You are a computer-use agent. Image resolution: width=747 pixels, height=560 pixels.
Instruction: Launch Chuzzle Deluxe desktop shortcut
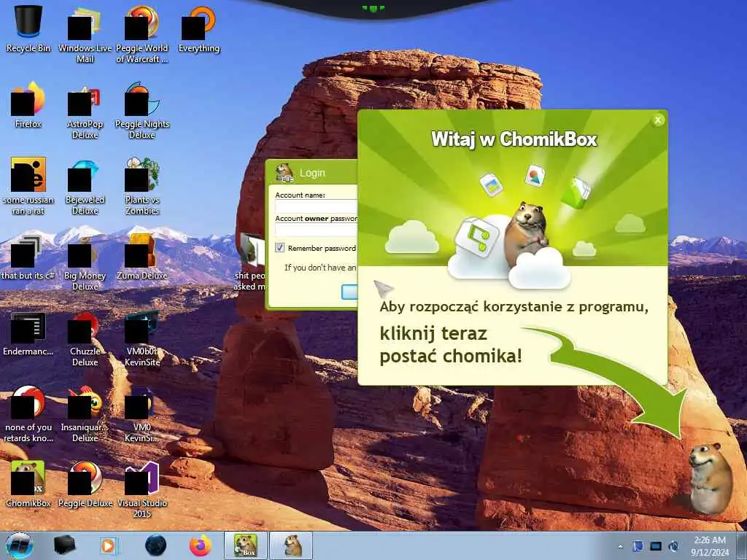tap(85, 338)
